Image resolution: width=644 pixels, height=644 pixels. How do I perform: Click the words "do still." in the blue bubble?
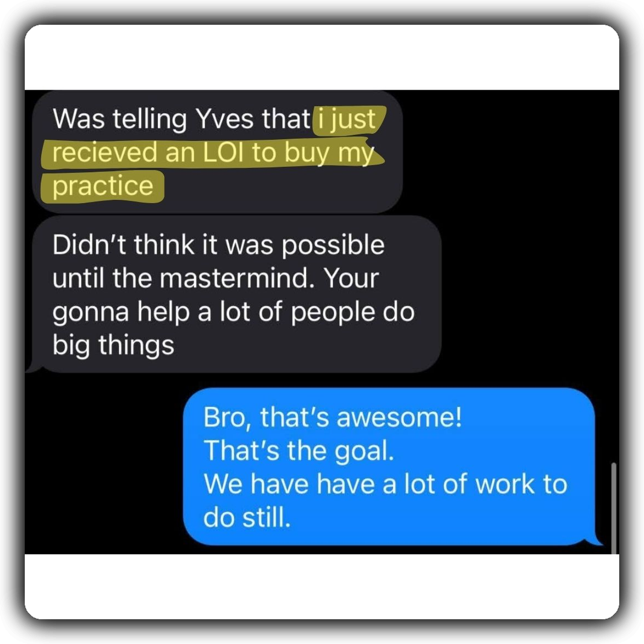point(247,517)
